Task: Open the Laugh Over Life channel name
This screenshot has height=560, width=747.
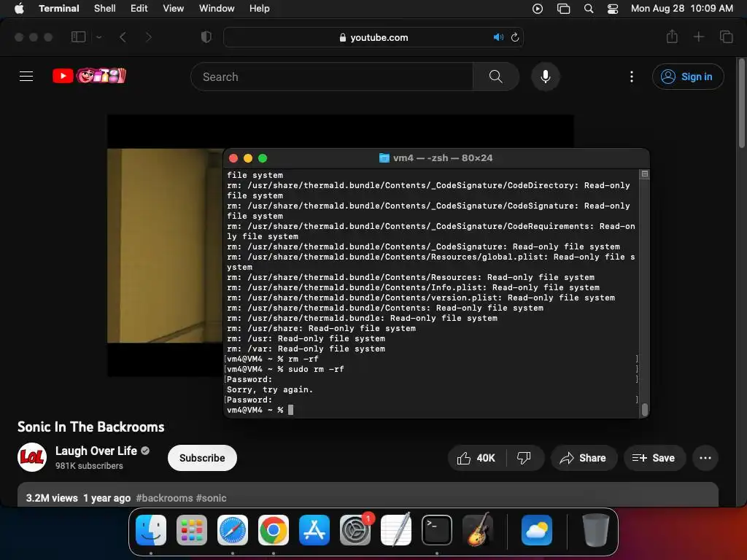Action: pyautogui.click(x=96, y=451)
